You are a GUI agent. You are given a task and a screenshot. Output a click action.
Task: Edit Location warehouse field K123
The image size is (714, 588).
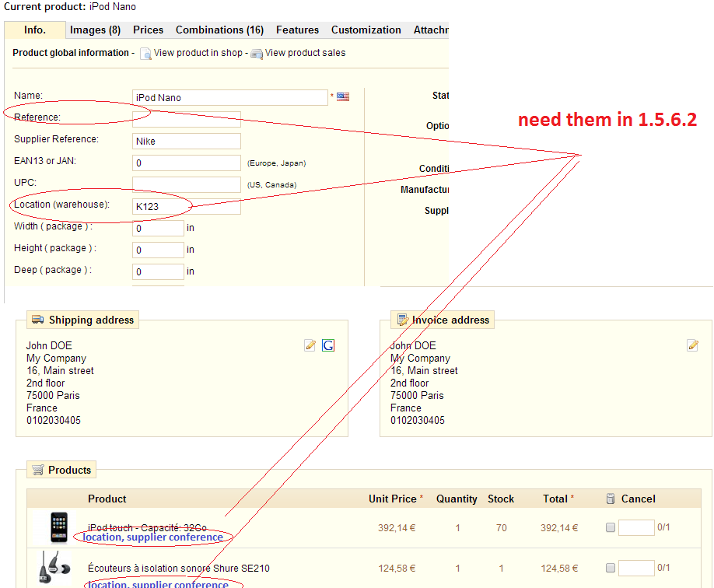(186, 206)
